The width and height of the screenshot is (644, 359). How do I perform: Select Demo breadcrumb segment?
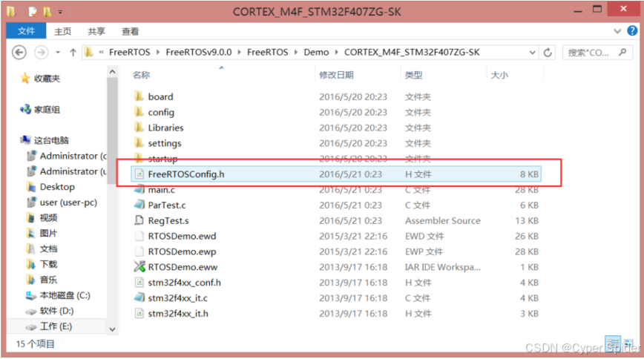pyautogui.click(x=316, y=52)
